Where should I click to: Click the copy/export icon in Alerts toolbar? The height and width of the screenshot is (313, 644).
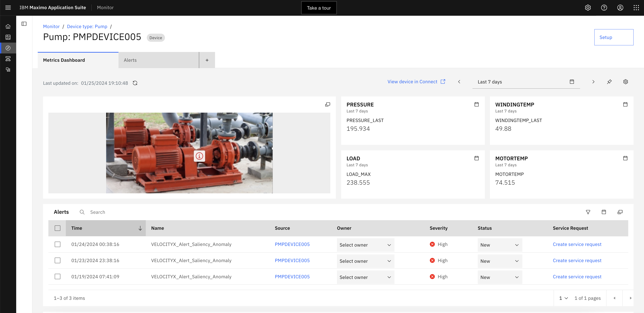coord(620,212)
